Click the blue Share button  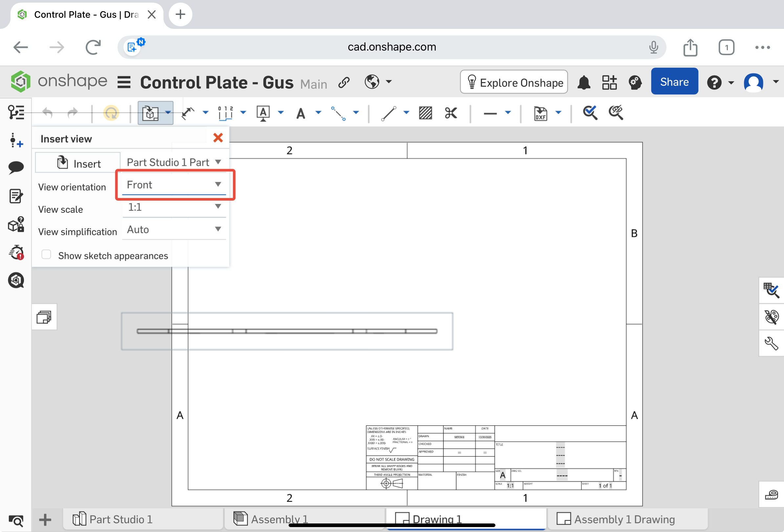674,82
